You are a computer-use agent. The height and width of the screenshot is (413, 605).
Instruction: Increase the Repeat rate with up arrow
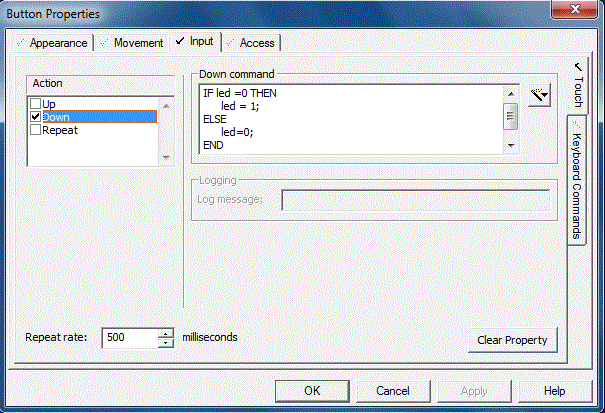(x=166, y=333)
